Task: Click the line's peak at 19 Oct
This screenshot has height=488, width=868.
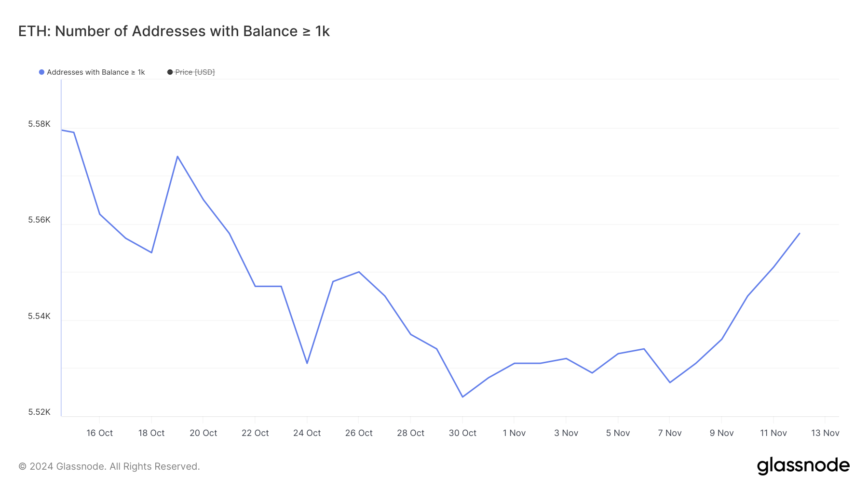Action: tap(177, 156)
